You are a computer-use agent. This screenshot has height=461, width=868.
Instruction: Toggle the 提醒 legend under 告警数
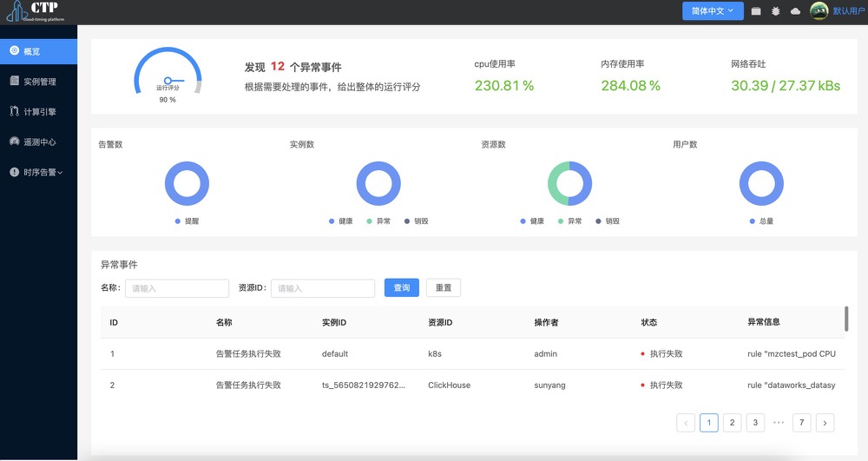pyautogui.click(x=187, y=221)
